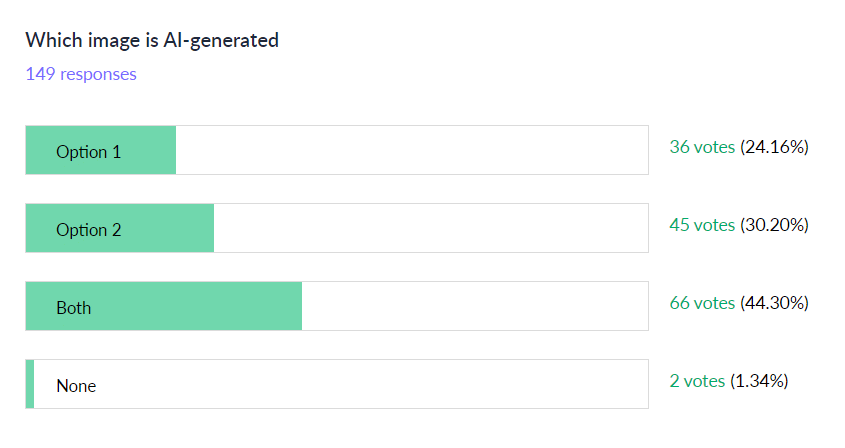The width and height of the screenshot is (845, 448).
Task: Click the "36 votes" count
Action: pos(702,147)
